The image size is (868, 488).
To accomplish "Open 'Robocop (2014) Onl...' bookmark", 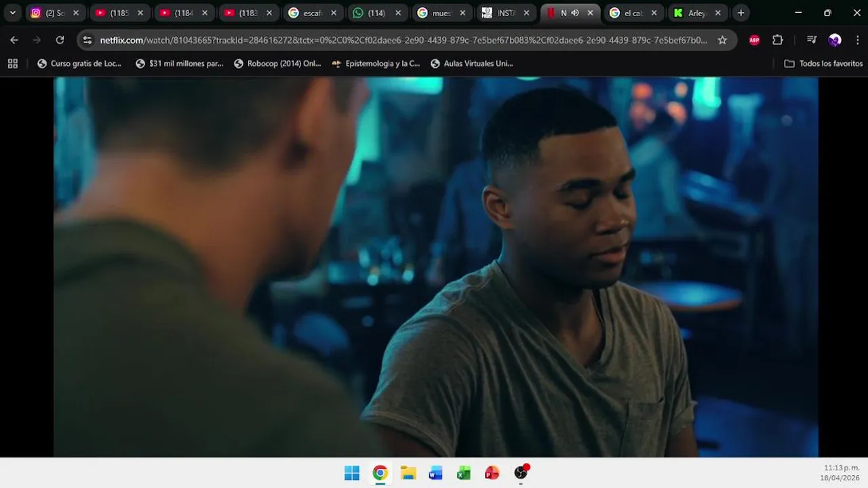I will click(277, 63).
